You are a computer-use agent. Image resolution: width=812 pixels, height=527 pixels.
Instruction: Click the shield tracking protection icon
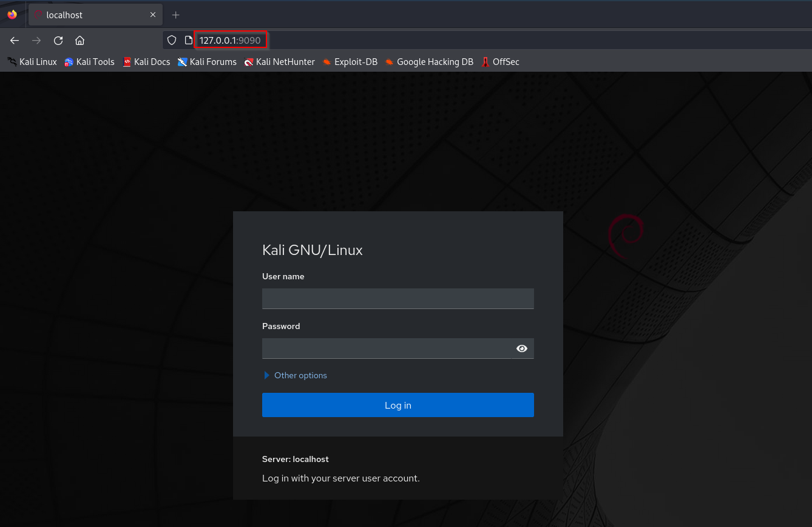pos(172,40)
